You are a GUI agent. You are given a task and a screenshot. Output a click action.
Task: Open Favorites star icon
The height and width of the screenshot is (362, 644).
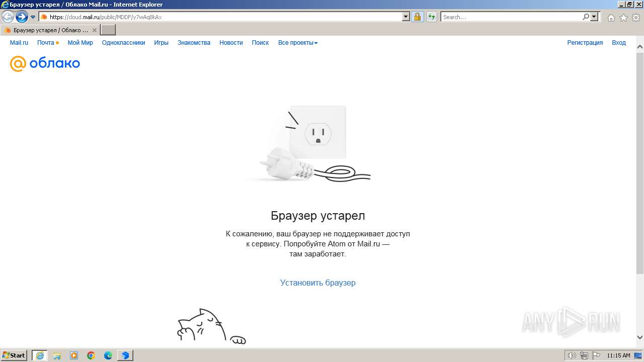coord(623,18)
